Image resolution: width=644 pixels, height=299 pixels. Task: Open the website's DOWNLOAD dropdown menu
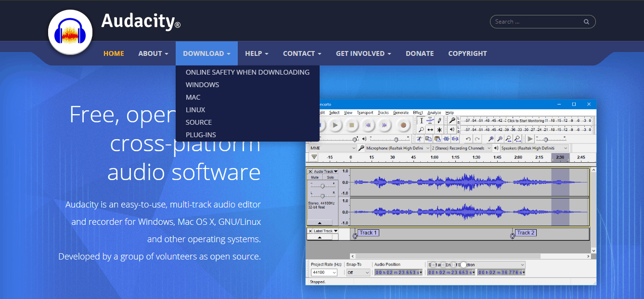click(x=206, y=53)
